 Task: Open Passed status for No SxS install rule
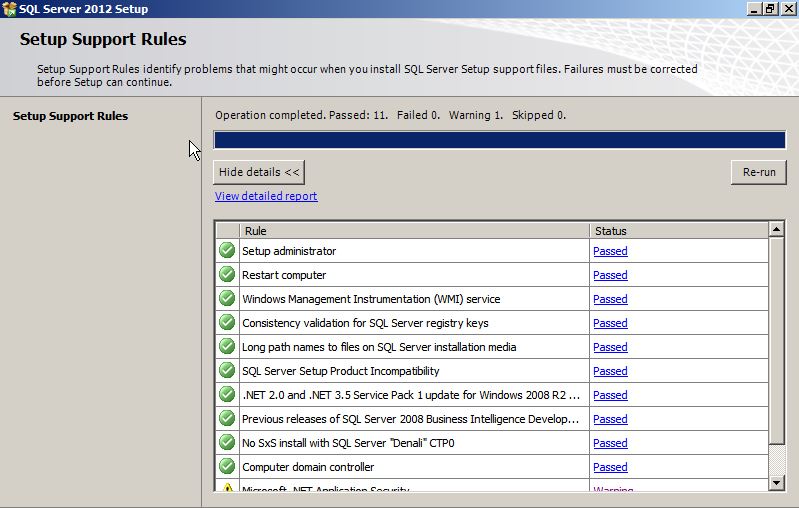pos(610,443)
